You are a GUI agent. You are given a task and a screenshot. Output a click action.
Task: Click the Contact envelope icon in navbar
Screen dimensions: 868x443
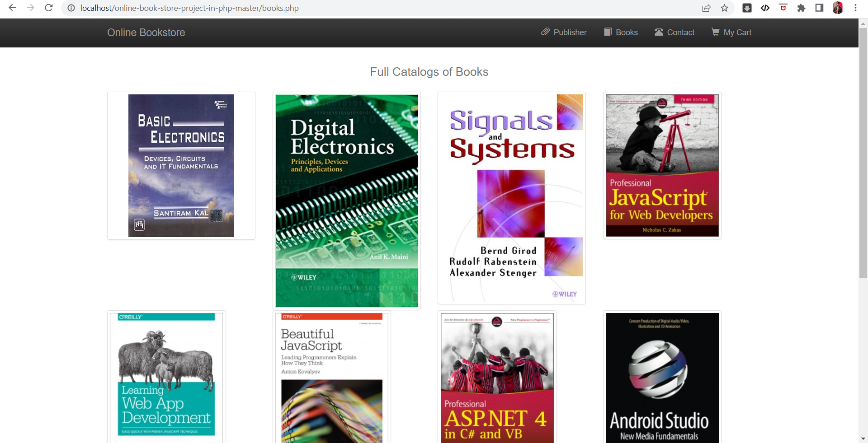pos(658,32)
